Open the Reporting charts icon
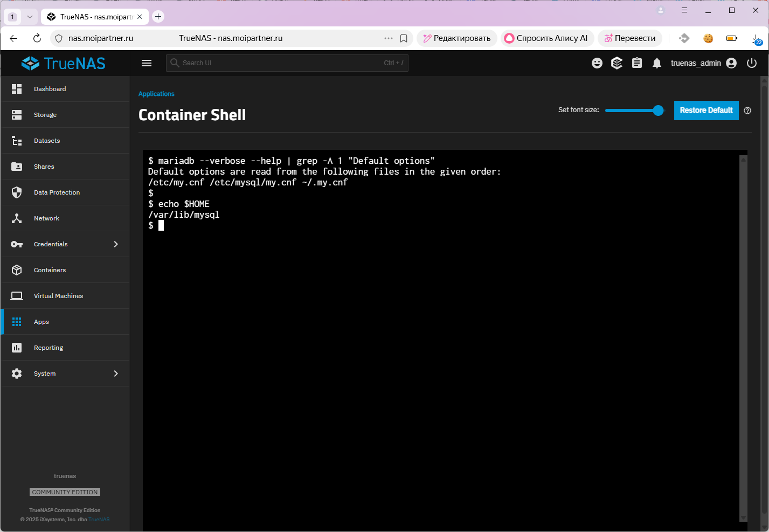Screen dimensions: 769x532 tap(17, 347)
